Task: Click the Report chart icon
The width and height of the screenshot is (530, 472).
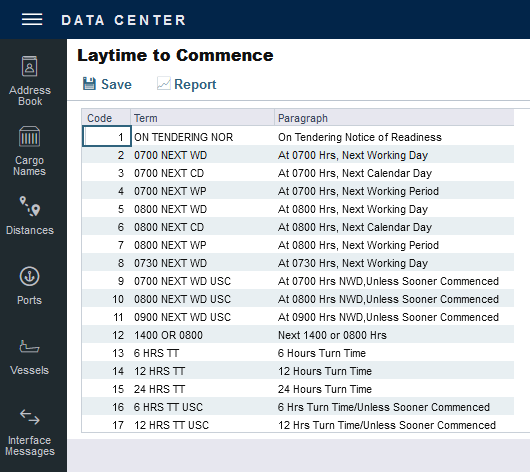Action: click(x=164, y=84)
